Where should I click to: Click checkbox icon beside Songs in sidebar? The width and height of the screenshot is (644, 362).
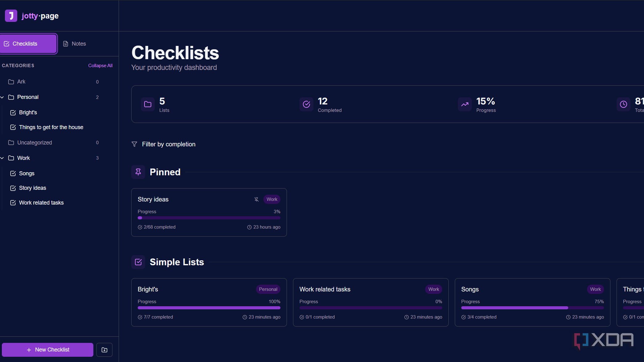(x=13, y=173)
